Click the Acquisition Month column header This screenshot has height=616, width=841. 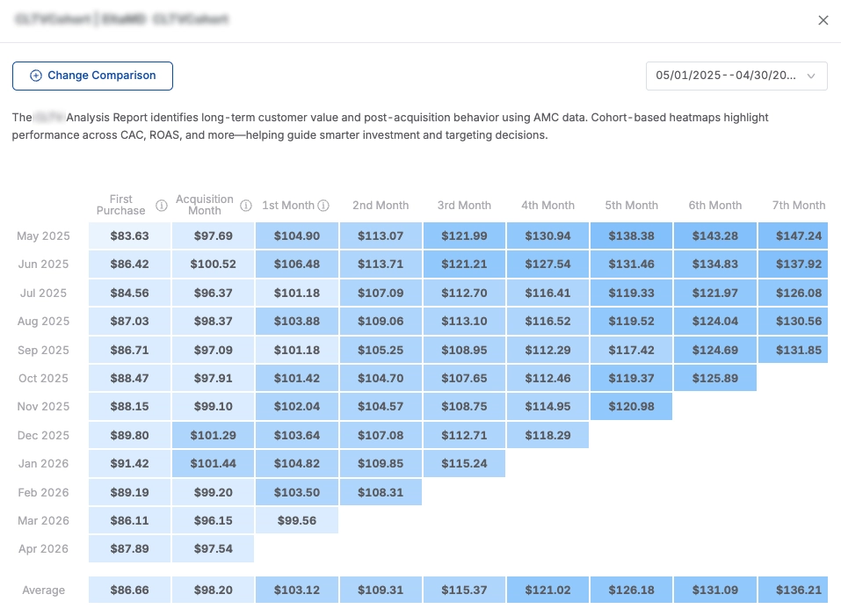click(205, 205)
